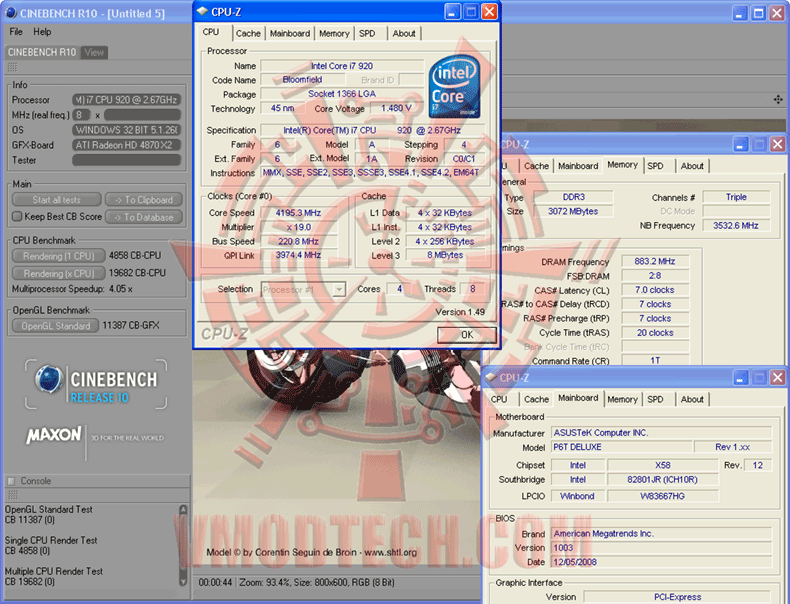This screenshot has width=790, height=604.
Task: Click the To Database button
Action: (144, 217)
